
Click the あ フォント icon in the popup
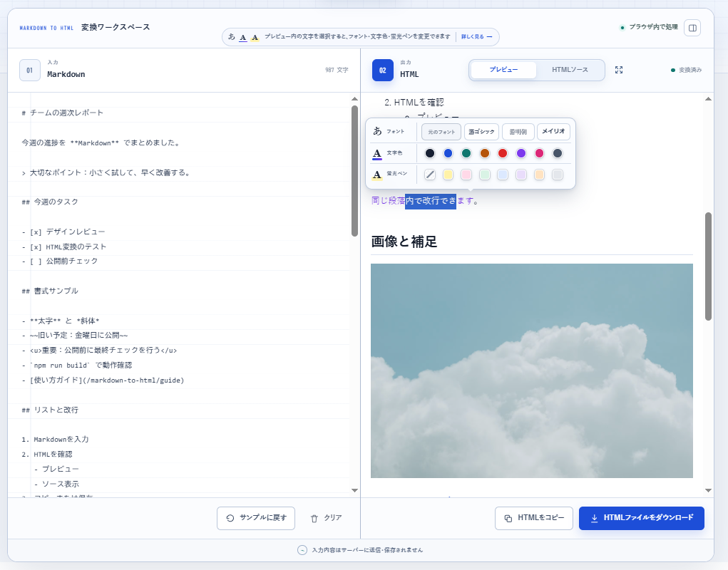(x=377, y=131)
